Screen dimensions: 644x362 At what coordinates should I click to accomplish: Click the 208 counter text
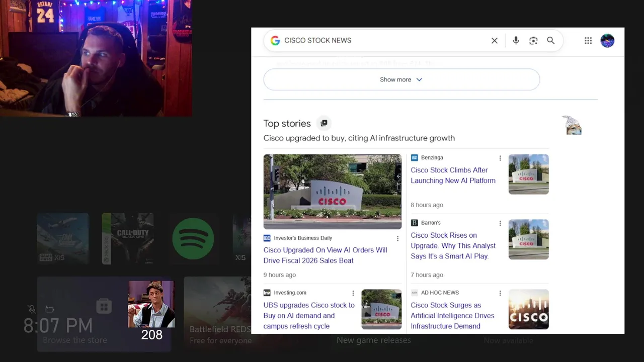click(x=151, y=335)
